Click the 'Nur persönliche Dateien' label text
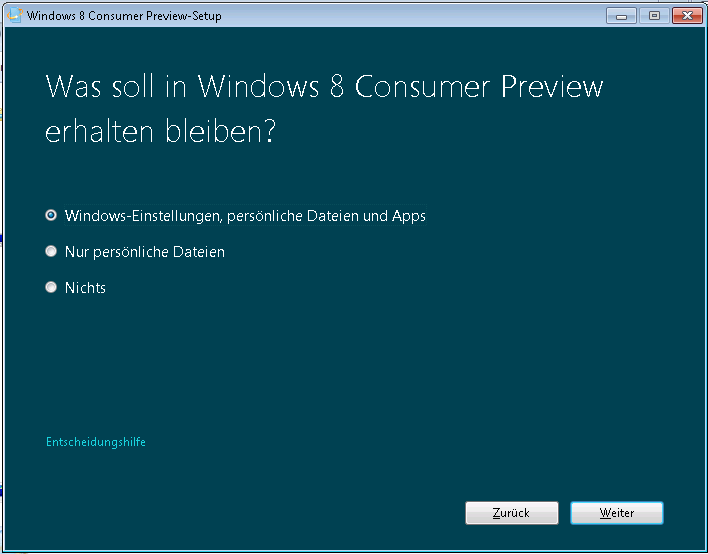This screenshot has height=554, width=708. (x=144, y=251)
